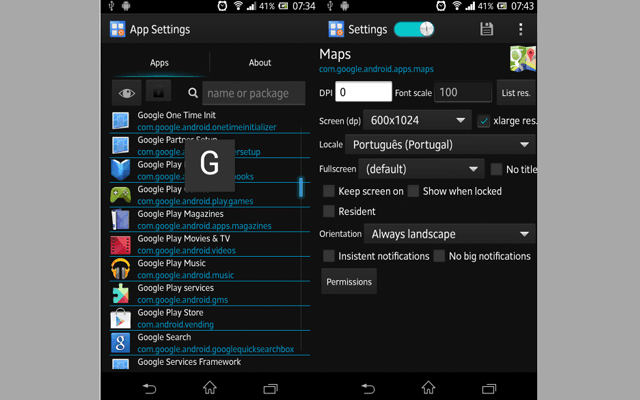Check Show when locked option

click(x=413, y=191)
